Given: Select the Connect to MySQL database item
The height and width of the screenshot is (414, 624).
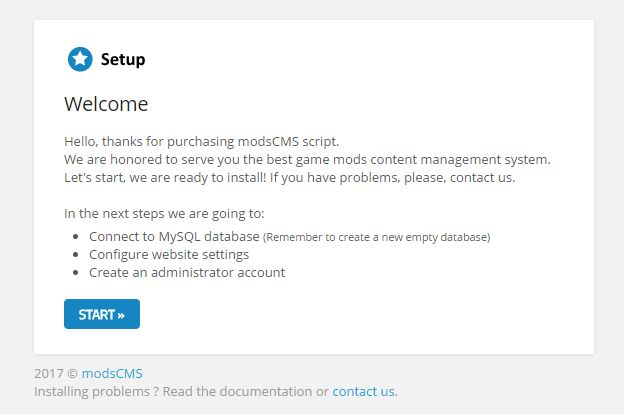Looking at the screenshot, I should coord(174,237).
